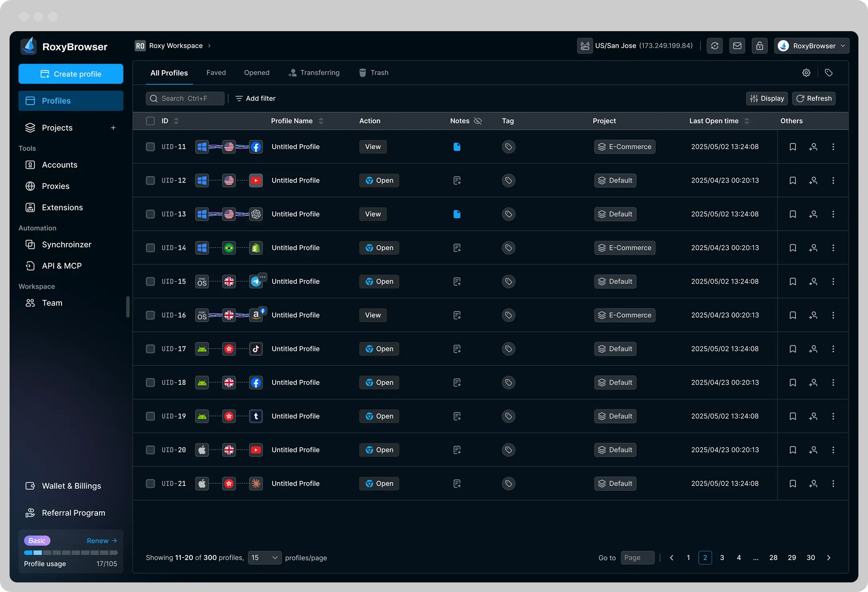Bookmark the UID-14 profile

point(792,248)
